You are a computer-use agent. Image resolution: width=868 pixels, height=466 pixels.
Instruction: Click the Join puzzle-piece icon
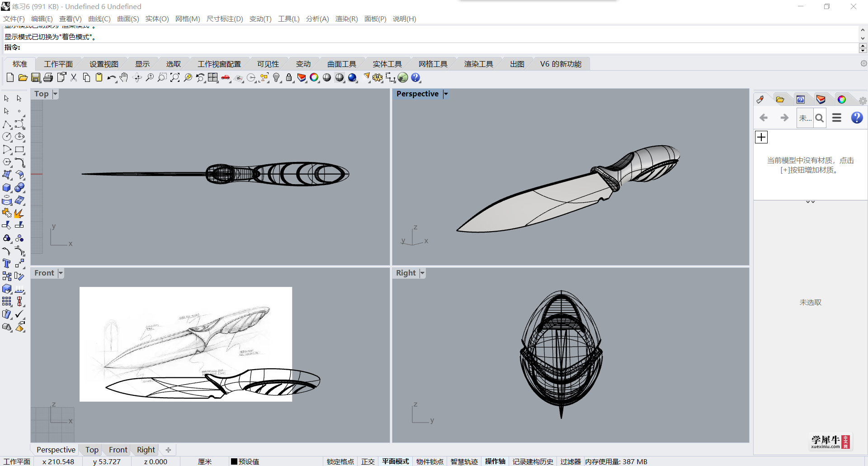[x=7, y=213]
